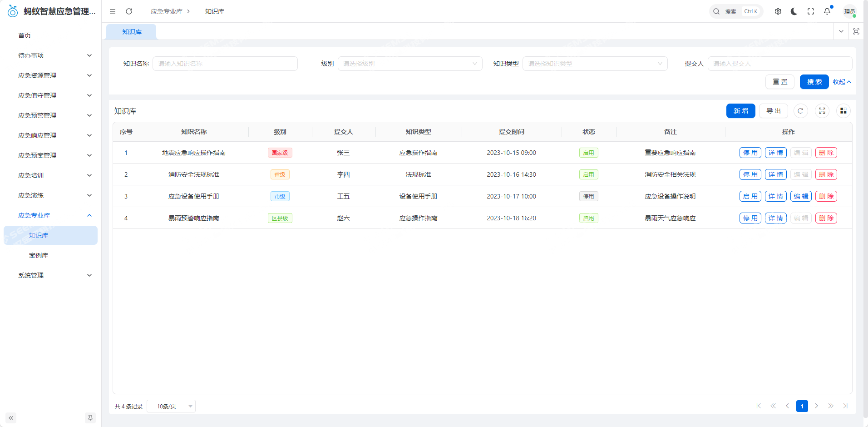The width and height of the screenshot is (868, 427).
Task: Change page size from 10条/页 dropdown
Action: click(x=171, y=406)
